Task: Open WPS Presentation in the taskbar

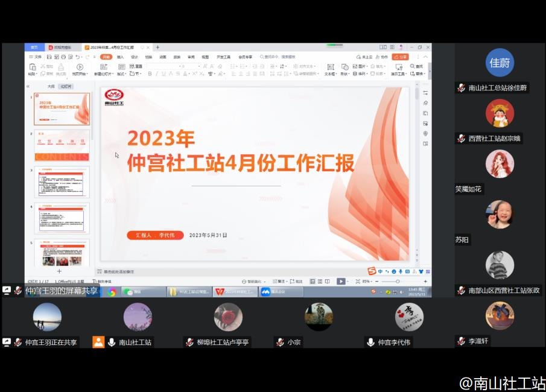Action: coord(234,292)
